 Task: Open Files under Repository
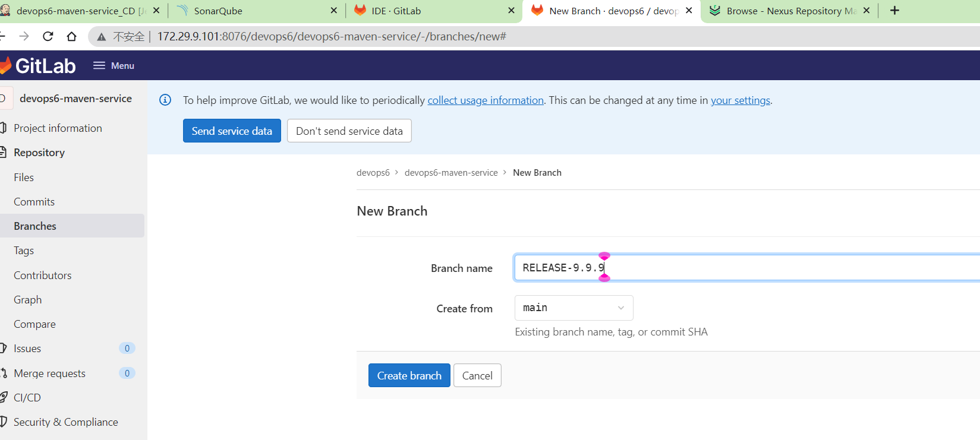[x=24, y=178]
